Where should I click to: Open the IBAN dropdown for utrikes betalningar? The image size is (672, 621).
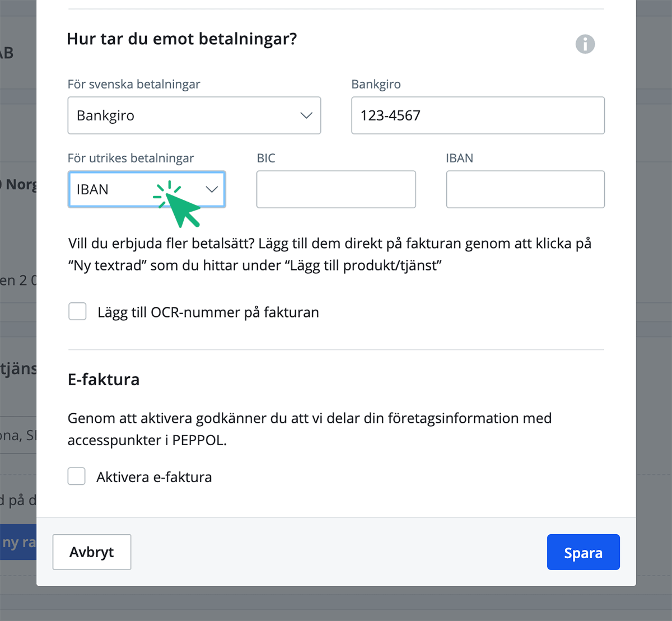pos(146,189)
